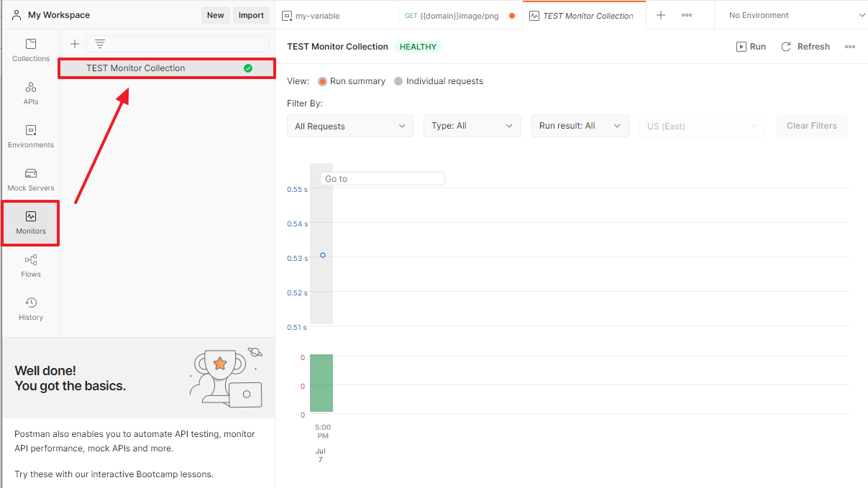Open the Run result: All dropdown

tap(580, 126)
